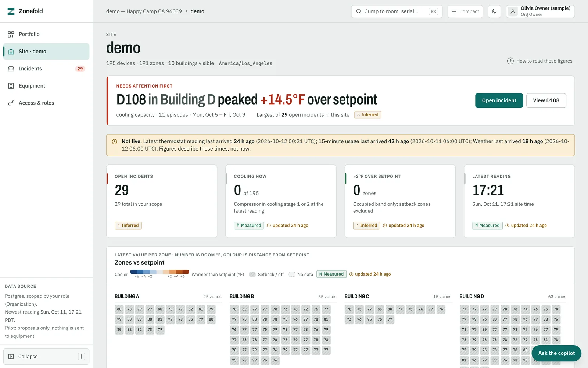588x368 pixels.
Task: Click the No data legend swatch
Action: pos(292,275)
